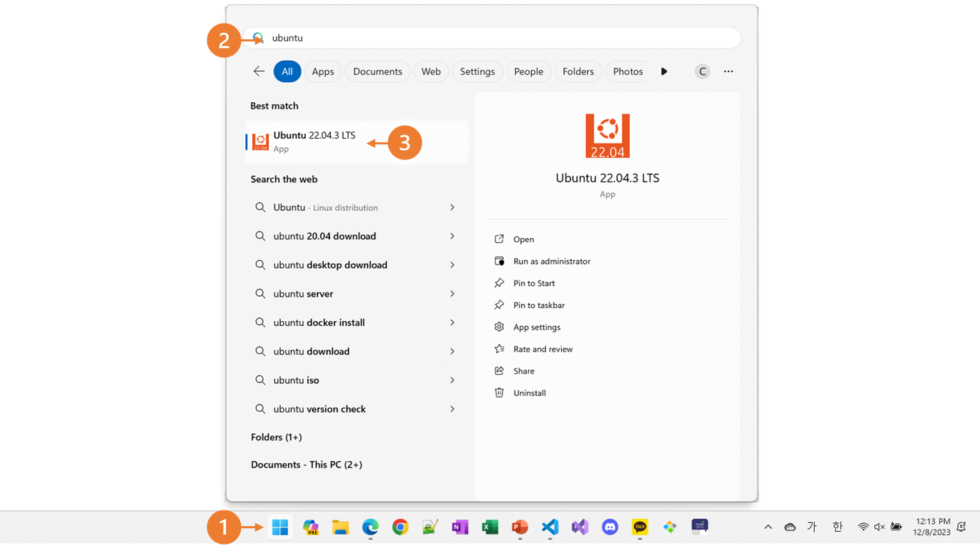The image size is (980, 549).
Task: Switch Korean IME 한 mode indicator
Action: (838, 528)
